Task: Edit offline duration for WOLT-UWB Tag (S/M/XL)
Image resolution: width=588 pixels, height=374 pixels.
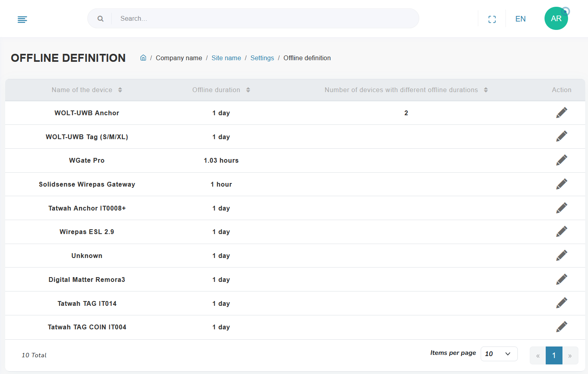Action: pyautogui.click(x=562, y=136)
